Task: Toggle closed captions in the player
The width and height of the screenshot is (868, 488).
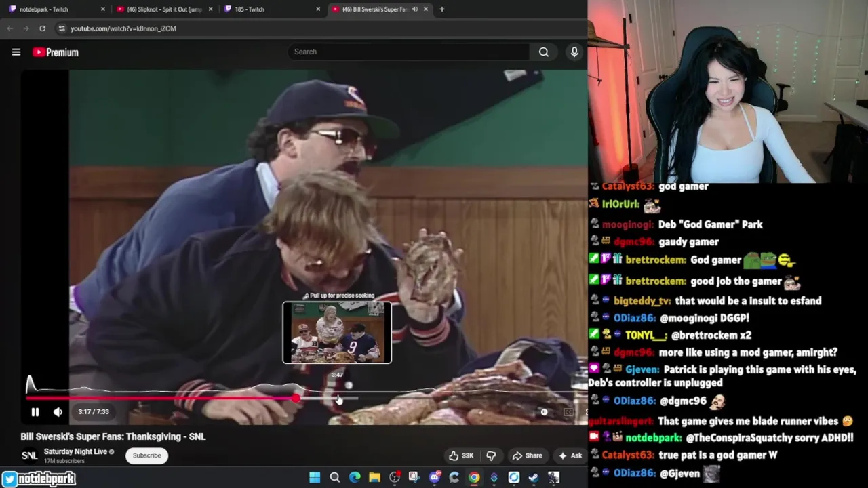Action: tap(568, 411)
